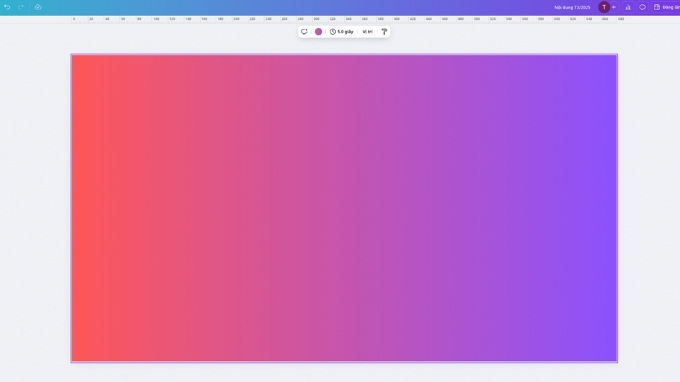This screenshot has height=382, width=680.
Task: Select the copy style paint roller
Action: tap(384, 32)
